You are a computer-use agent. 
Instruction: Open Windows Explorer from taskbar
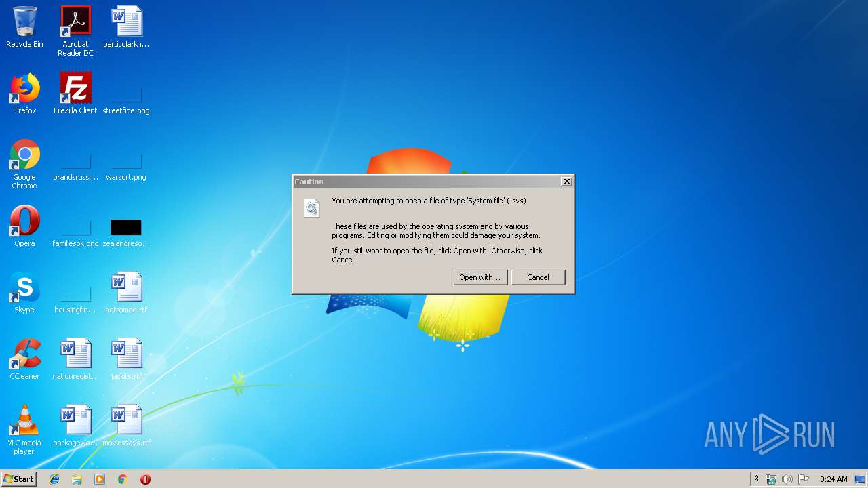77,479
